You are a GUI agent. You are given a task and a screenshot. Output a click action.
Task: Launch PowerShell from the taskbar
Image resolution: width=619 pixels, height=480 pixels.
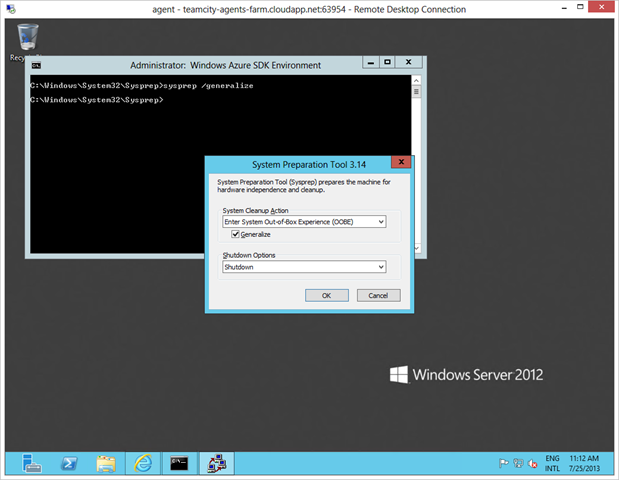pos(69,463)
